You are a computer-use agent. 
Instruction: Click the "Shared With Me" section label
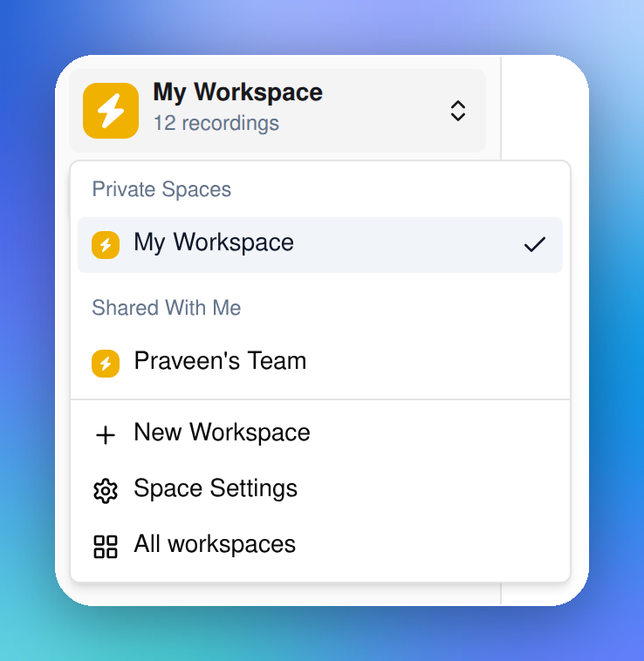(x=167, y=308)
